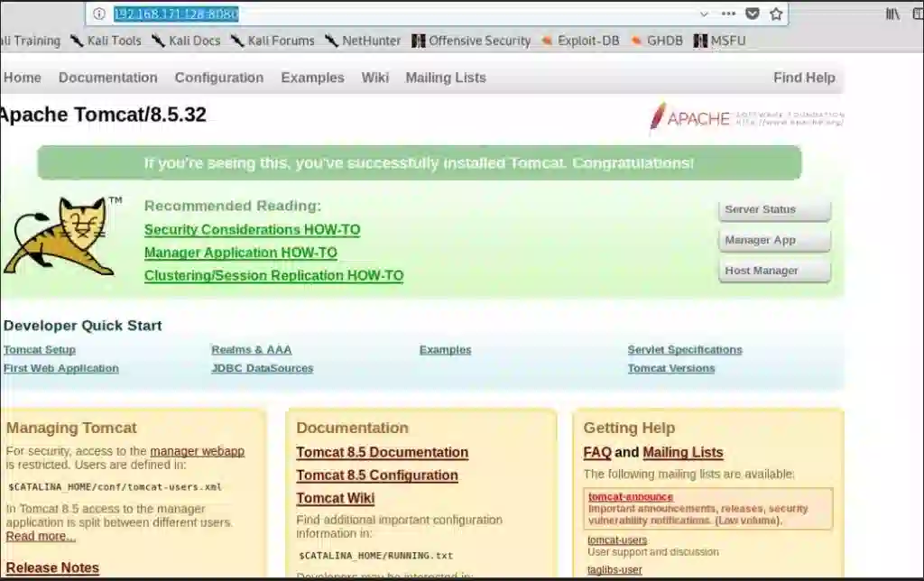The width and height of the screenshot is (924, 581).
Task: Open the taglibs-user mailing list link
Action: point(614,570)
